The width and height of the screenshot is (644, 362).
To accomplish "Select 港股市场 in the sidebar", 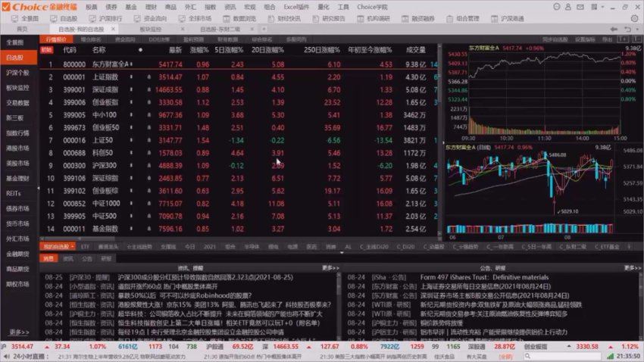I will (17, 148).
